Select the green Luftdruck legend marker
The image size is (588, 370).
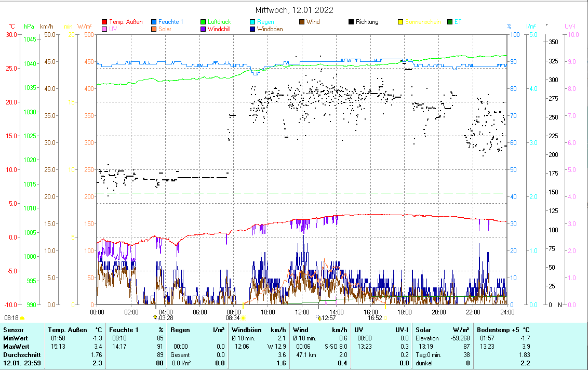click(204, 22)
